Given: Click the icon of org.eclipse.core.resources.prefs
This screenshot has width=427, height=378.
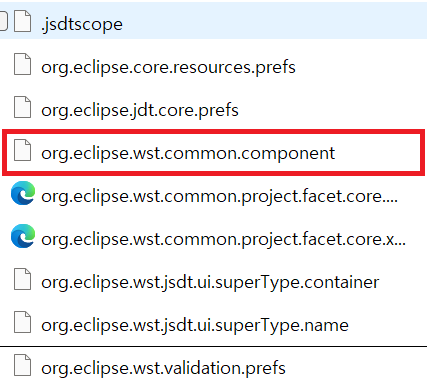Looking at the screenshot, I should tap(23, 64).
